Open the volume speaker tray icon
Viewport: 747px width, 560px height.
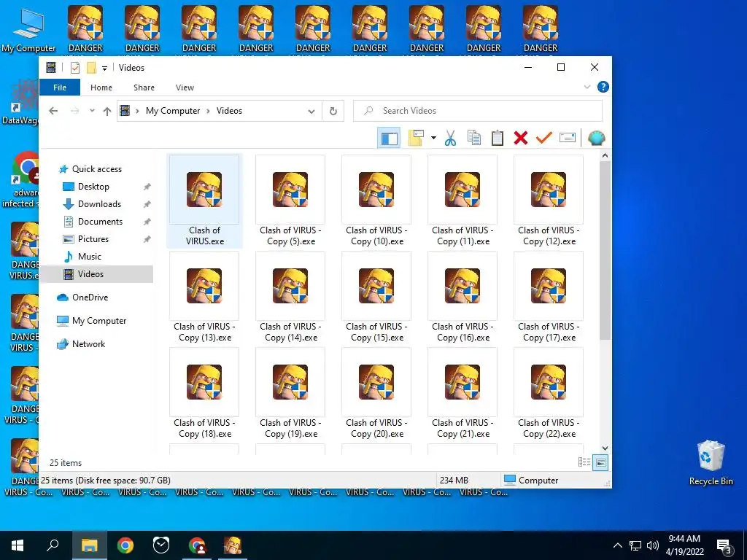tap(653, 545)
